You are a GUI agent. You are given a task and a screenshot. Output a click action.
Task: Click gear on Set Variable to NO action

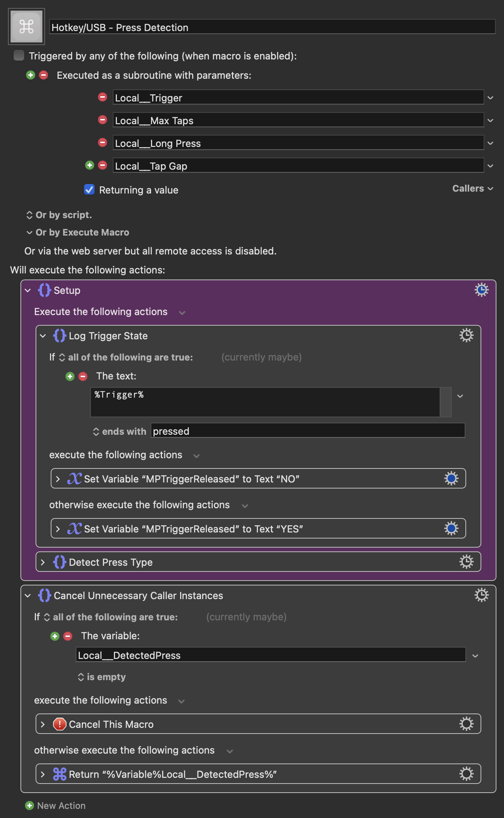[x=451, y=479]
